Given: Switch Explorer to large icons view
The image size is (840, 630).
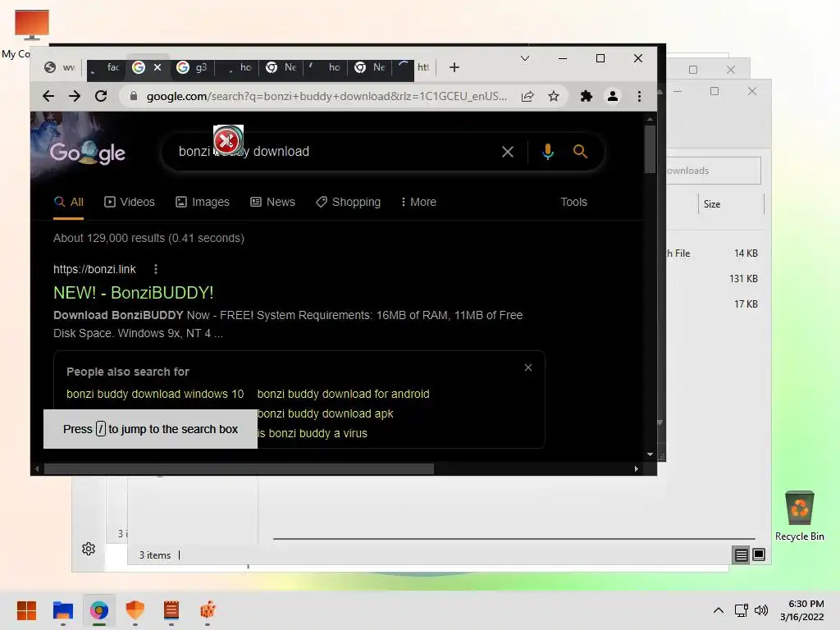Looking at the screenshot, I should click(x=759, y=555).
